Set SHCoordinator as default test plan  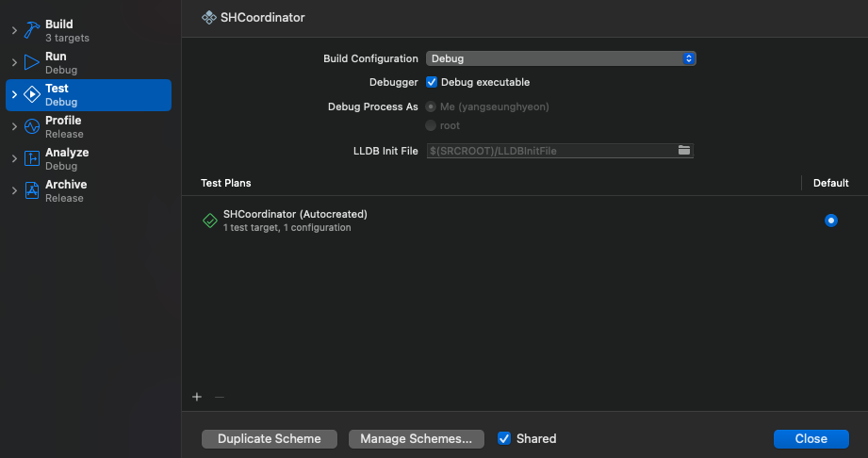coord(831,221)
